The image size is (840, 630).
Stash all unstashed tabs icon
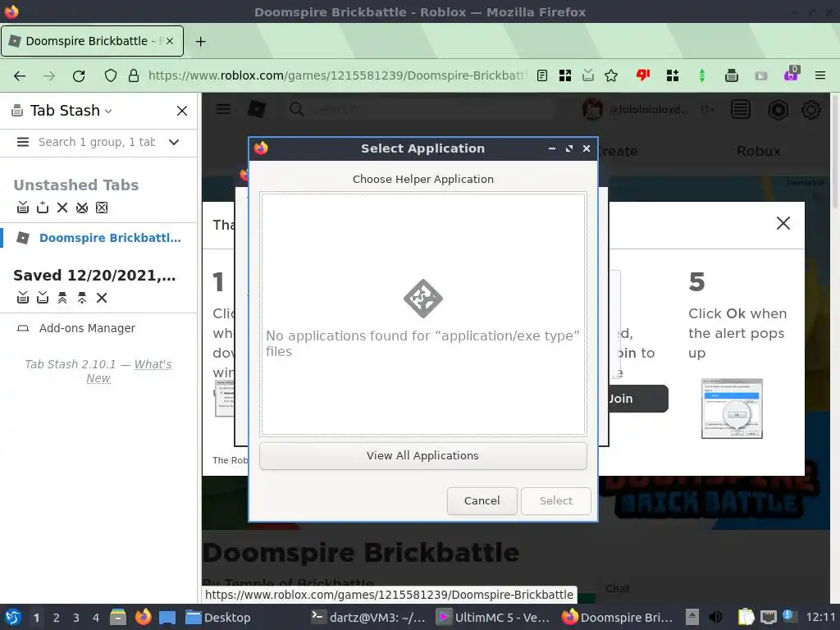point(22,208)
